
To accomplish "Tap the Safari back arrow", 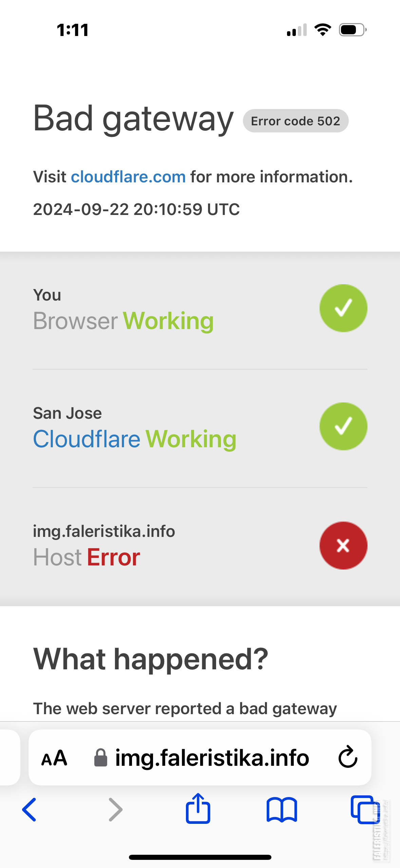I will click(29, 810).
